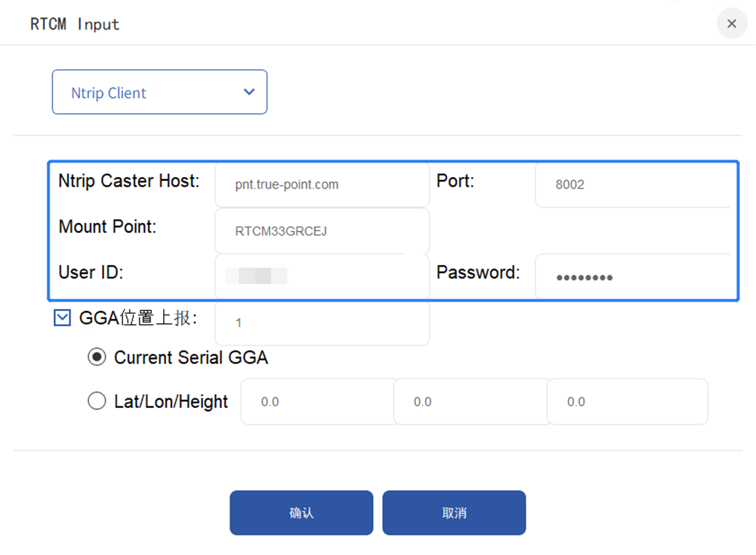
Task: Click the dropdown chevron arrow
Action: (249, 92)
